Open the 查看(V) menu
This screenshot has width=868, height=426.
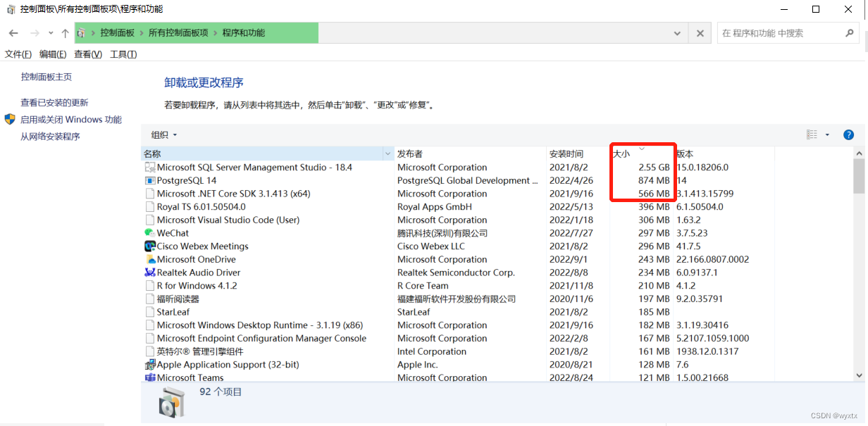click(x=88, y=54)
